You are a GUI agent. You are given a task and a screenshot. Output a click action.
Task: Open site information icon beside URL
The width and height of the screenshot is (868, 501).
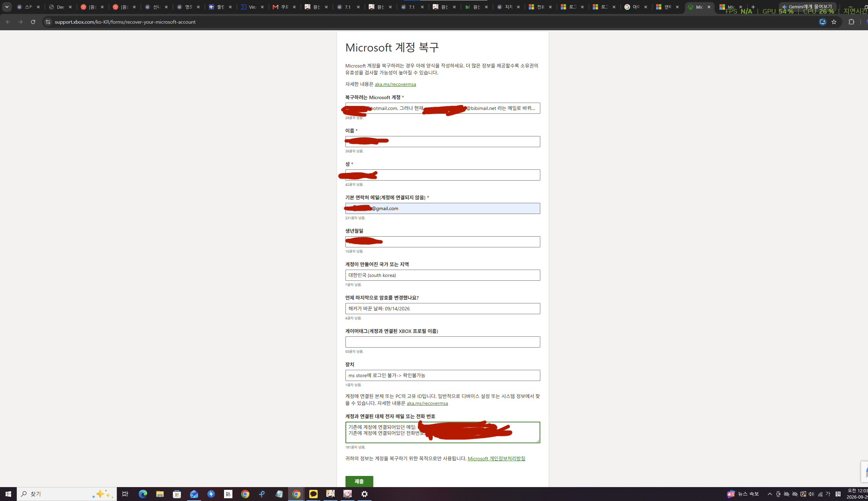pyautogui.click(x=48, y=22)
